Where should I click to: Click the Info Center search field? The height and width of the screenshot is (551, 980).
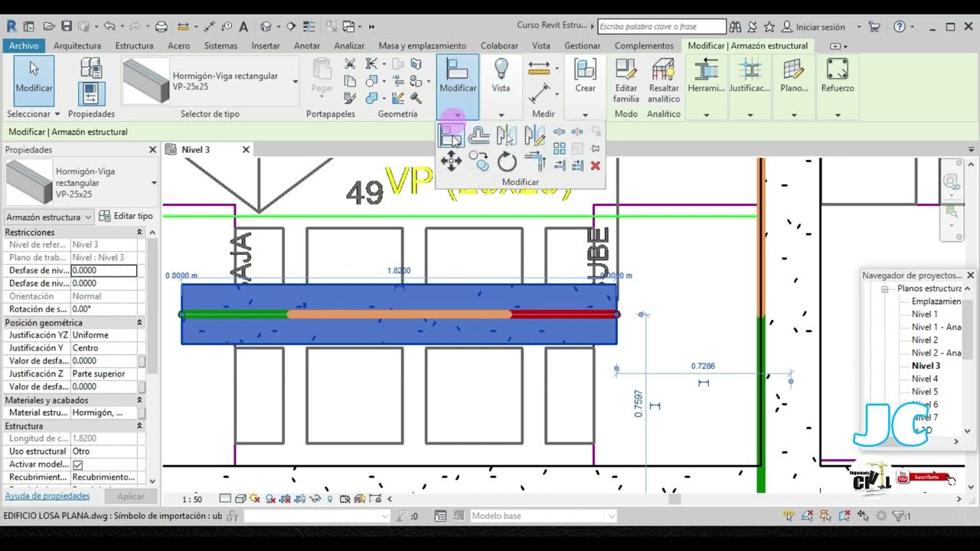point(661,26)
